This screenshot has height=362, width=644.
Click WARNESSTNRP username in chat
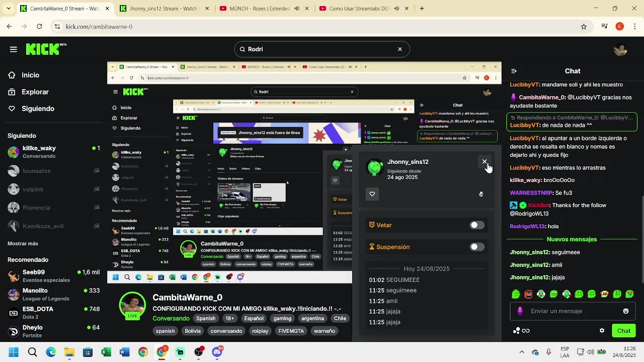click(531, 193)
